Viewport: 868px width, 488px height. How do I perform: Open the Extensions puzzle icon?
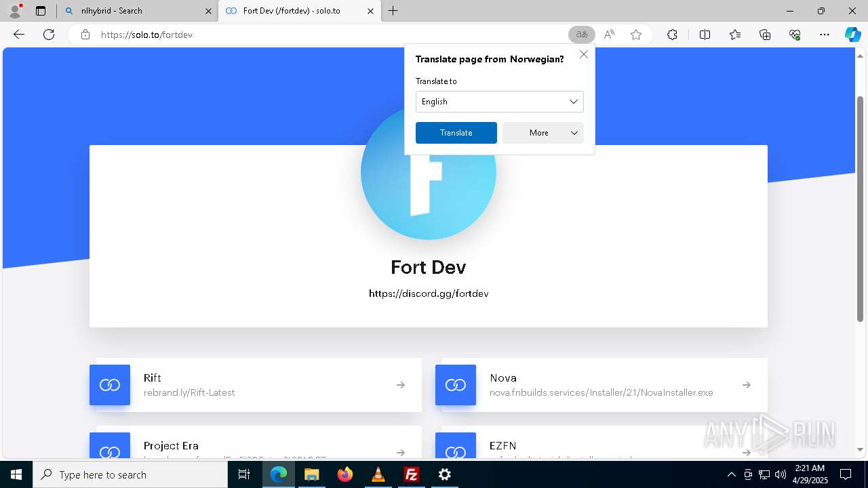[672, 35]
